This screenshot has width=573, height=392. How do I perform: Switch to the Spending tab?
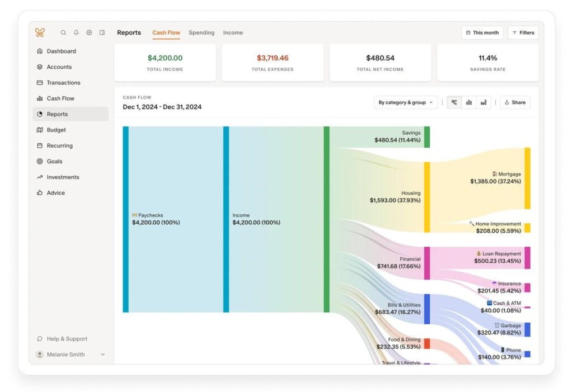(201, 32)
